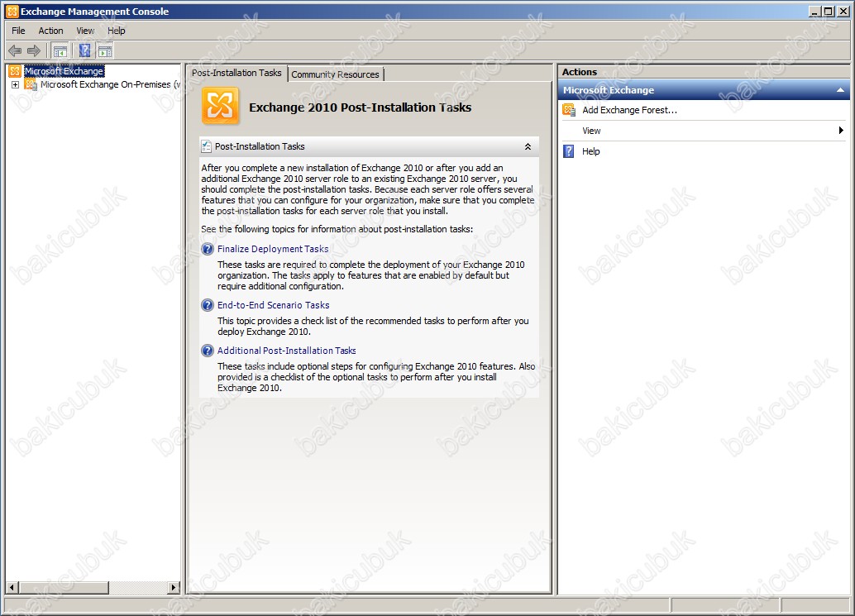Click the left scroll arrow of the tree scrollbar
855x616 pixels.
coord(12,587)
